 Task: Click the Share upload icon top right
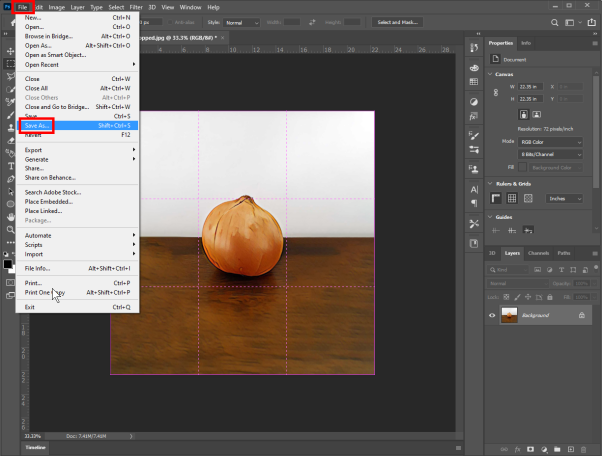point(592,23)
